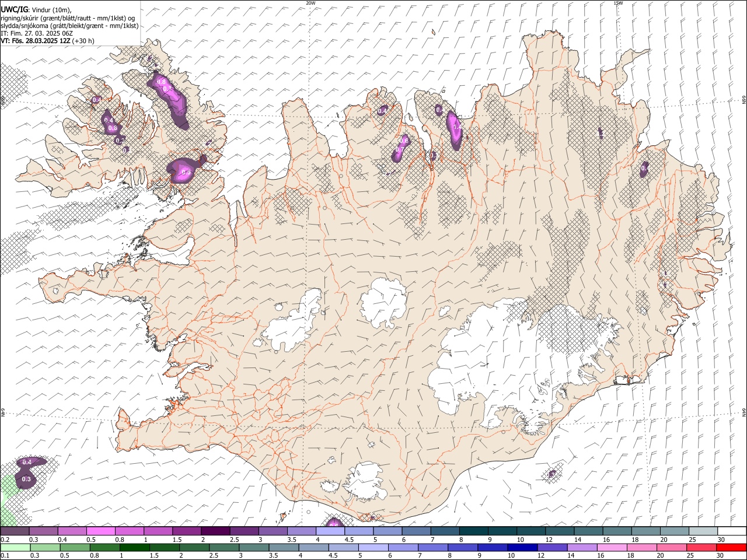Click the 0.4 value on southwest ocean blob
The height and width of the screenshot is (560, 747).
point(27,462)
